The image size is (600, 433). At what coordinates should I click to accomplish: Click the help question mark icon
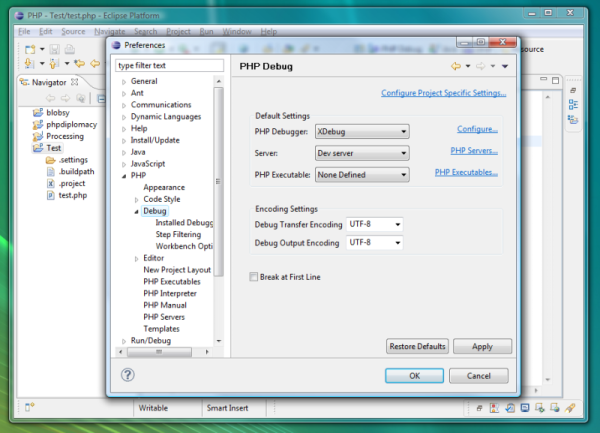pos(128,375)
